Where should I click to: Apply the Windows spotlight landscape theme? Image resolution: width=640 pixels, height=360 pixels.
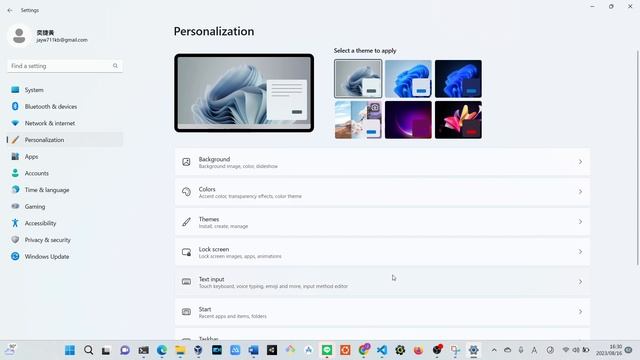tap(358, 120)
